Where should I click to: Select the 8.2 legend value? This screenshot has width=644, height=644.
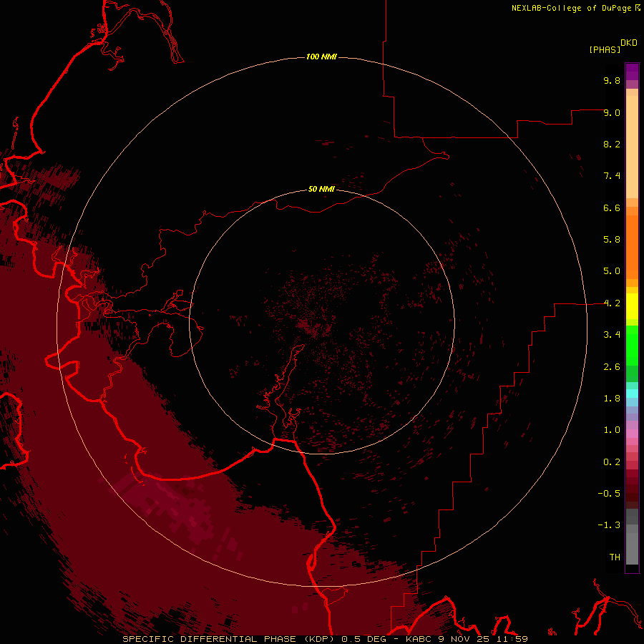point(612,144)
